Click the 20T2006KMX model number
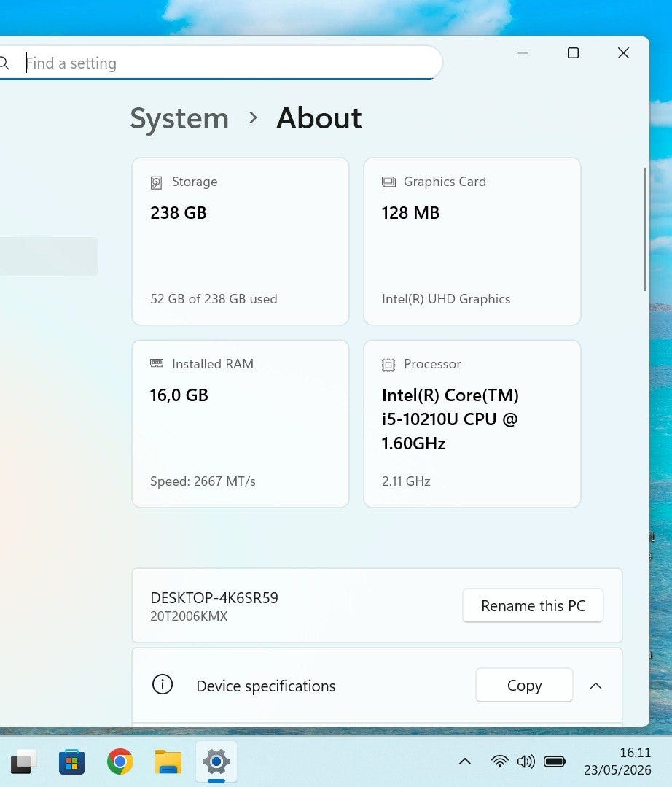This screenshot has width=672, height=787. click(189, 616)
